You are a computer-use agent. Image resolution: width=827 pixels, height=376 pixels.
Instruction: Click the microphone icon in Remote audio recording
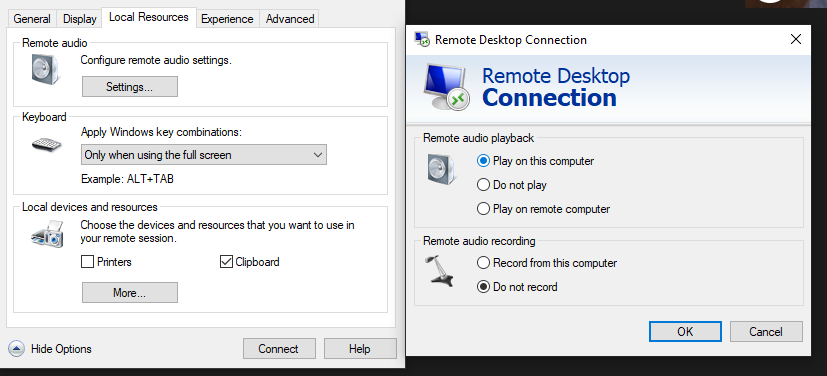[x=440, y=271]
